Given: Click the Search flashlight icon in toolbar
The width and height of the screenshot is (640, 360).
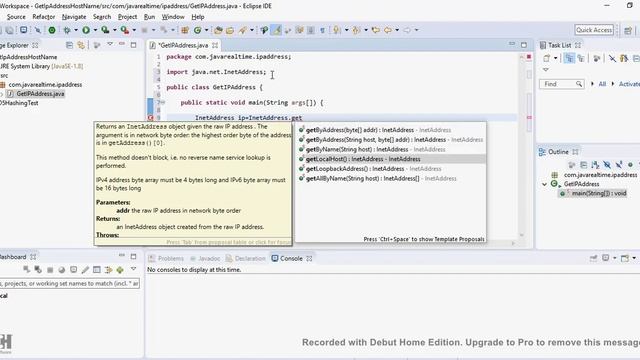Looking at the screenshot, I should tap(244, 30).
